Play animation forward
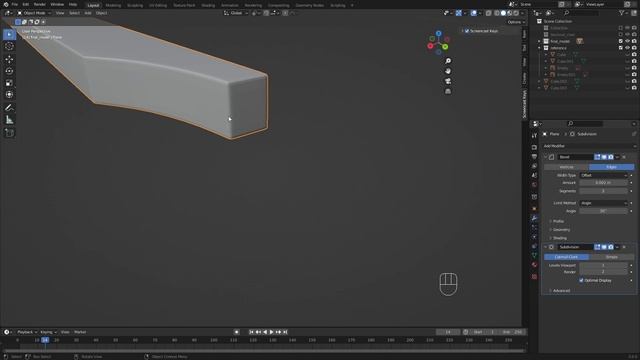 [272, 332]
